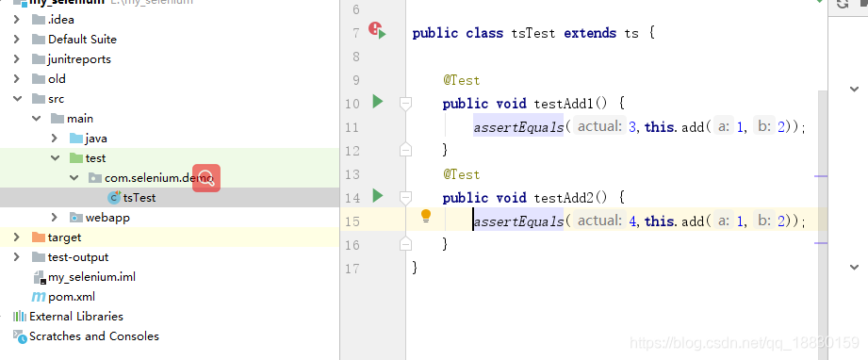Image resolution: width=868 pixels, height=360 pixels.
Task: Click the blue java folder icon
Action: pos(75,138)
